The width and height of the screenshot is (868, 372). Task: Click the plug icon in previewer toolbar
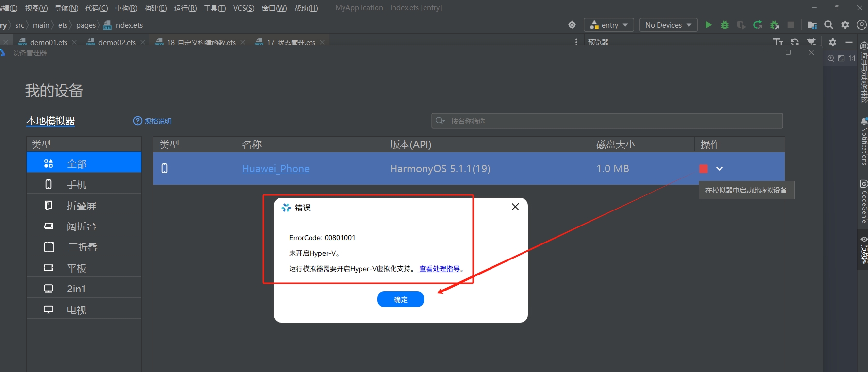(x=811, y=42)
